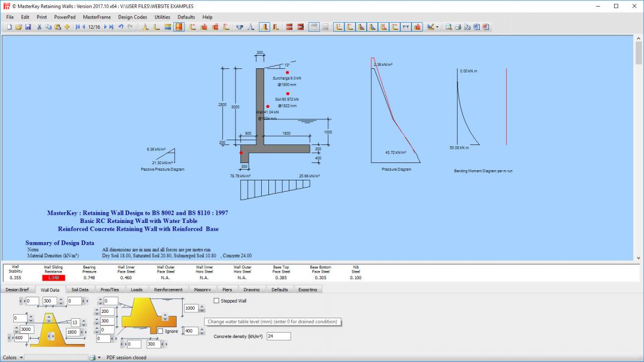644x362 pixels.
Task: Go to previous design brief
Action: pyautogui.click(x=84, y=27)
